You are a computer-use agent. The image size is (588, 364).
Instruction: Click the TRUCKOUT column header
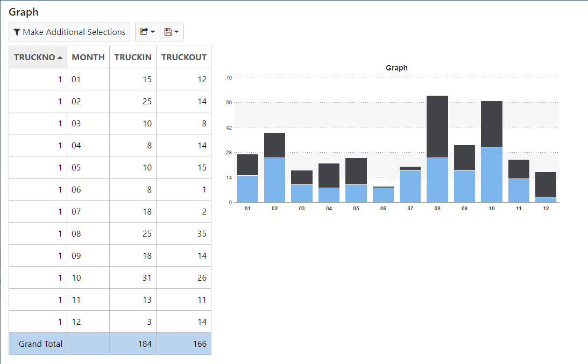coord(183,57)
